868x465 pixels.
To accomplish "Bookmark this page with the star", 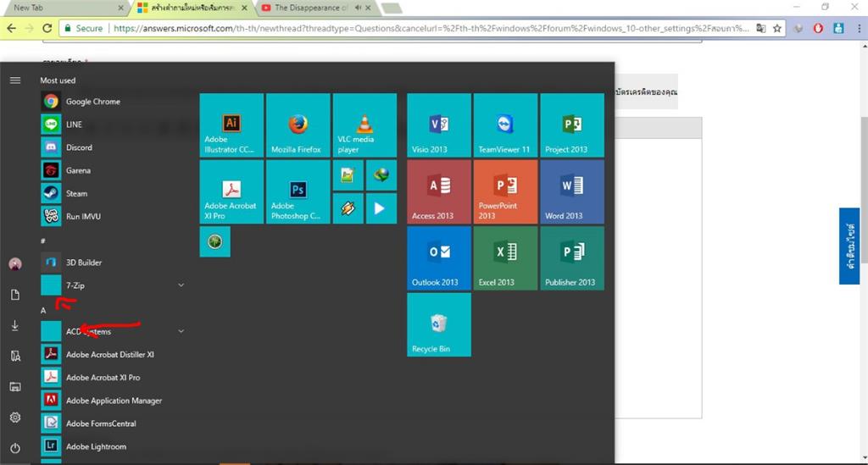I will tap(777, 28).
